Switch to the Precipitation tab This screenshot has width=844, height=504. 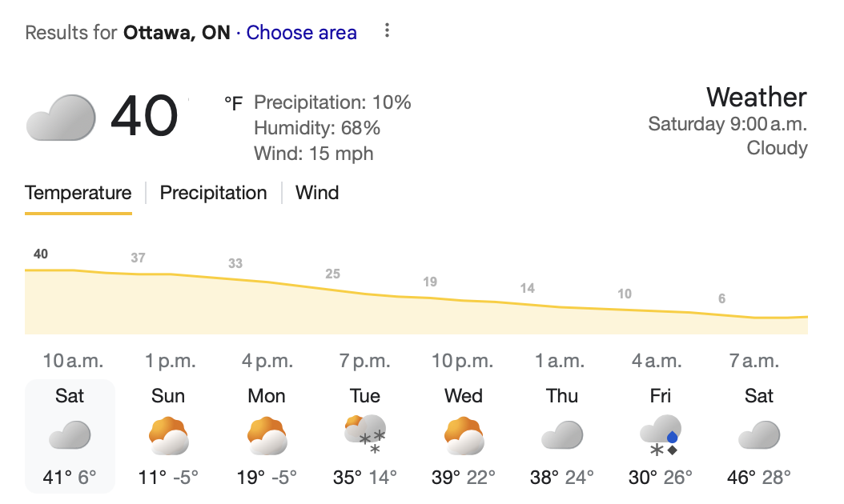(213, 193)
